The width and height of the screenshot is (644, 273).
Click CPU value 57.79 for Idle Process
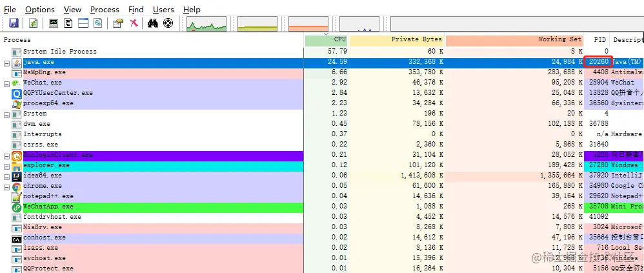click(x=337, y=52)
